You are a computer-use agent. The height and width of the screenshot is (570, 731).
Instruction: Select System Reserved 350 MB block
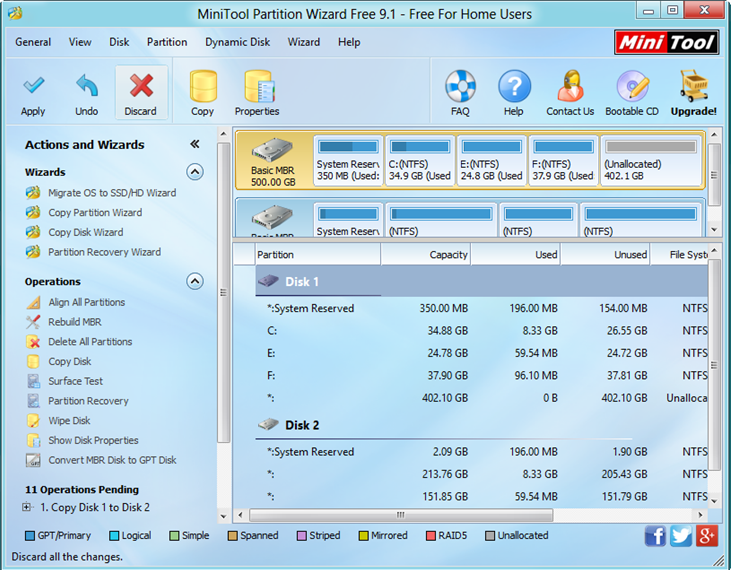pyautogui.click(x=348, y=161)
